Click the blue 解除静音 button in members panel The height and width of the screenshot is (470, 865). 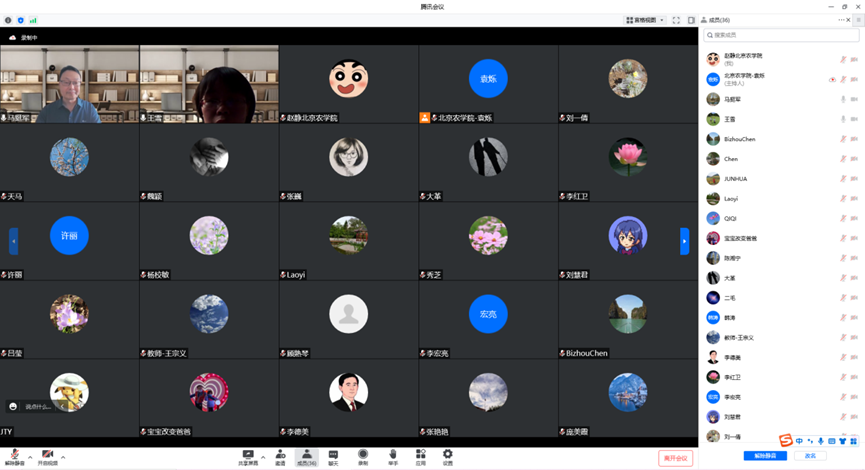pos(765,456)
